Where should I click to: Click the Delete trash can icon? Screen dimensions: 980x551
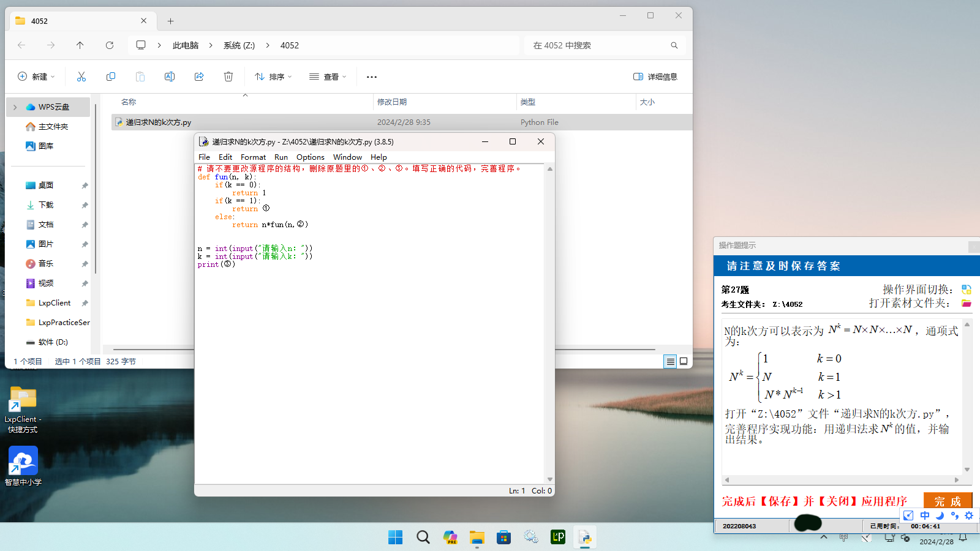(228, 77)
